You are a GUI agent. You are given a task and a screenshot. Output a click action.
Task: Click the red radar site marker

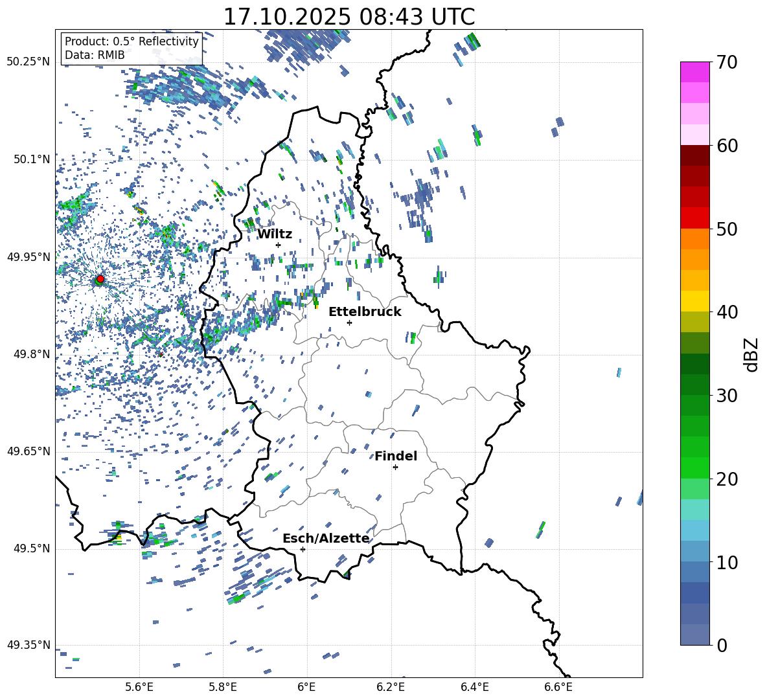click(x=100, y=279)
